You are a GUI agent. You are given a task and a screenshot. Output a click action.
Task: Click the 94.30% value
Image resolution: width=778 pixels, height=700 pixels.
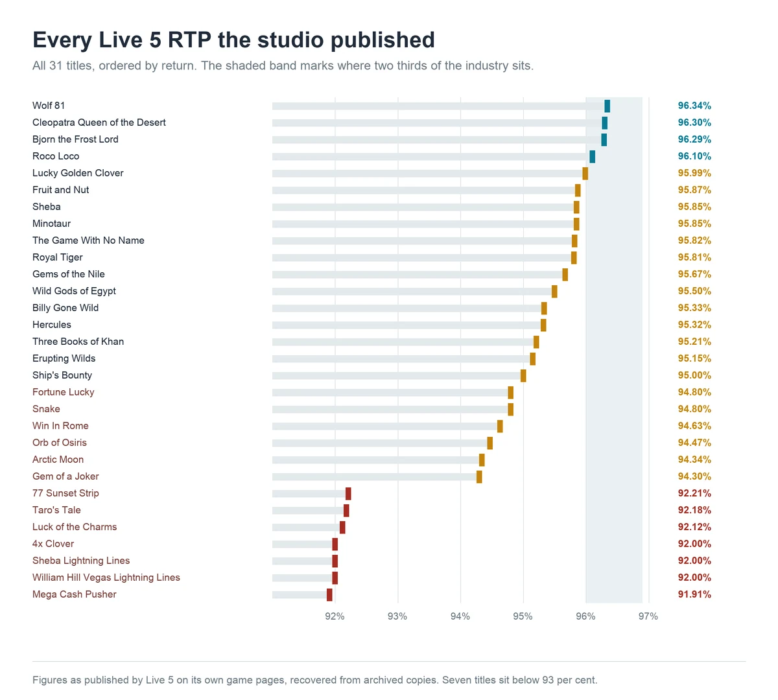coord(694,476)
